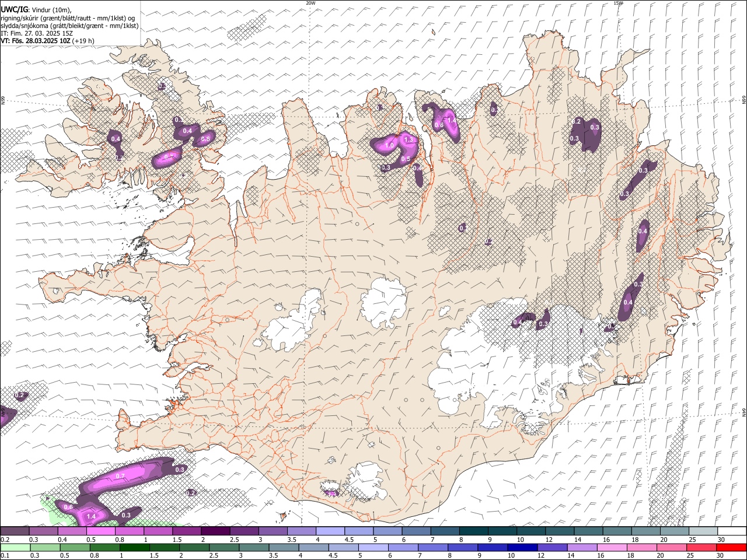
Task: Choose the deep blue 10–12 rain legend swatch
Action: (522, 547)
